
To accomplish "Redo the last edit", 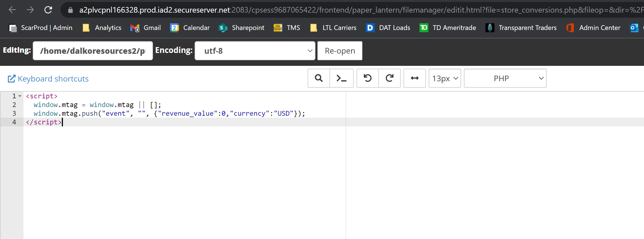I will point(390,78).
